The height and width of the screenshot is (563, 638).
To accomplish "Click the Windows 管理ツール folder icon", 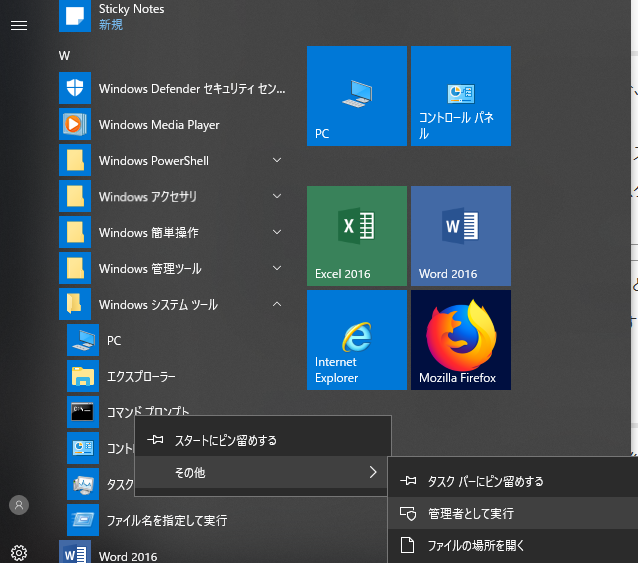I will (x=75, y=268).
